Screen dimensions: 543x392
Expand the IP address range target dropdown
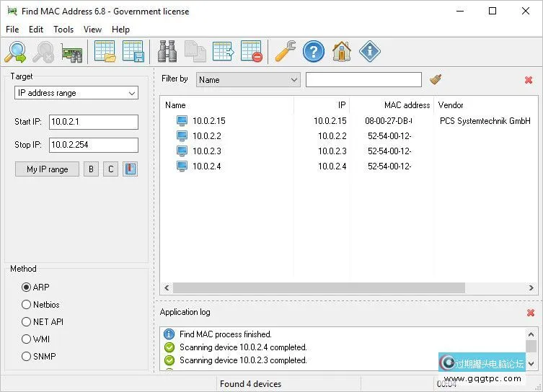point(76,93)
